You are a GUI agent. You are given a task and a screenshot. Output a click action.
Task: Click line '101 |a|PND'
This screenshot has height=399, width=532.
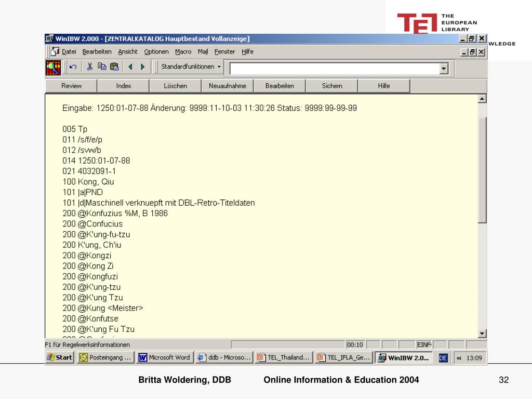pyautogui.click(x=83, y=192)
